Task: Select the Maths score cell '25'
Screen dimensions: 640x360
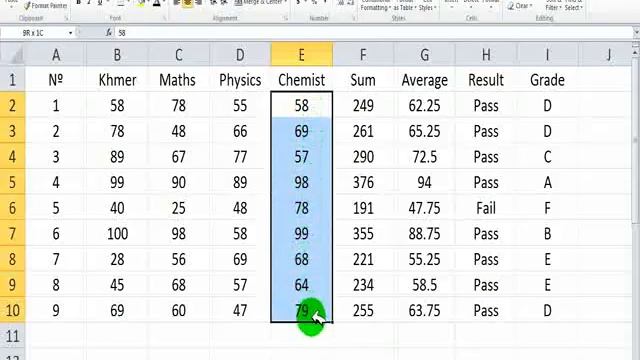Action: [x=179, y=208]
